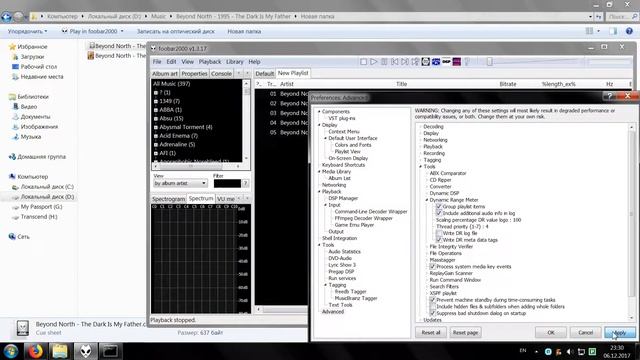The height and width of the screenshot is (360, 640).
Task: Click the greyed question-mark toolbar icon
Action: (x=467, y=62)
